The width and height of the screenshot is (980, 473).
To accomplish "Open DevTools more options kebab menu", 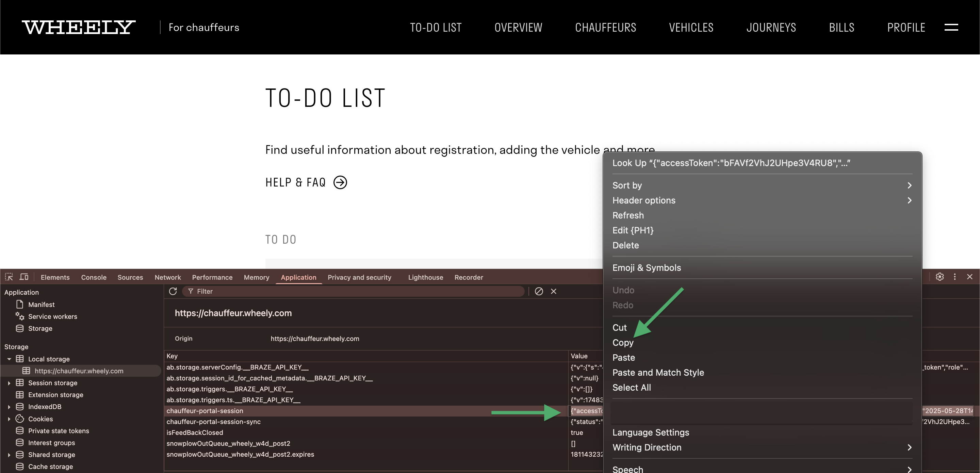I will tap(954, 277).
